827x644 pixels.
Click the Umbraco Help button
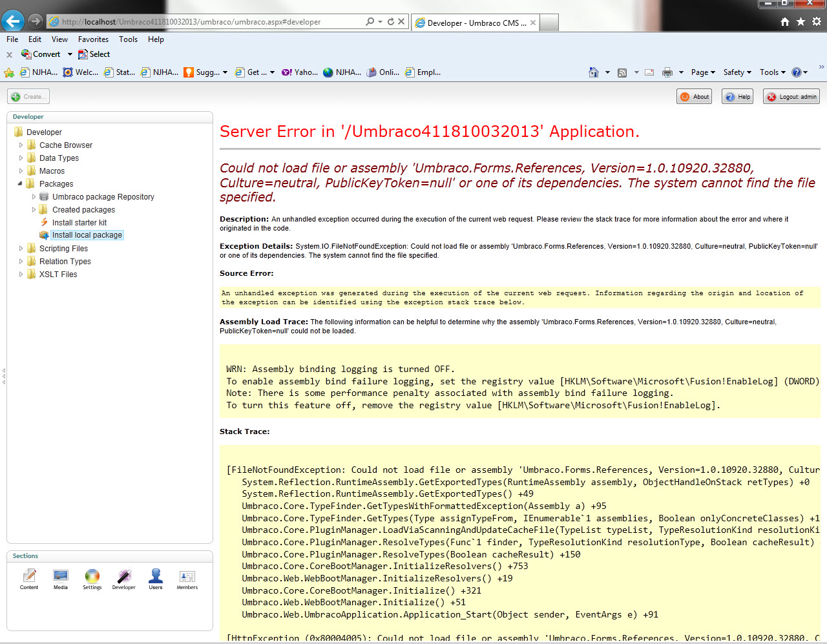click(x=738, y=97)
